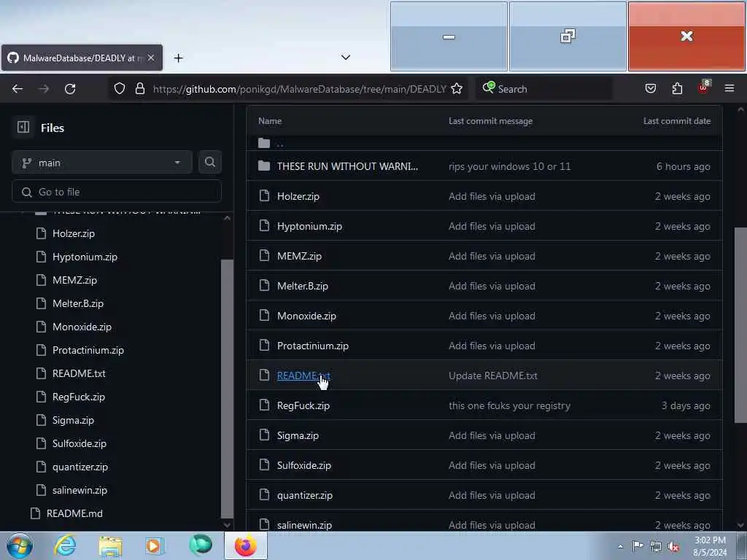Open the MalwareDatabase/DEADLY tab
The width and height of the screenshot is (747, 560).
tap(82, 58)
